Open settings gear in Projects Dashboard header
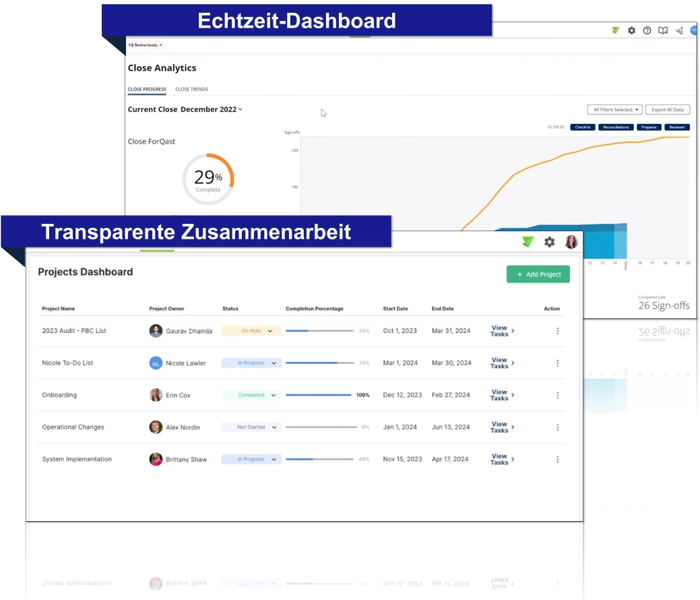Viewport: 700px width, 600px height. 549,242
